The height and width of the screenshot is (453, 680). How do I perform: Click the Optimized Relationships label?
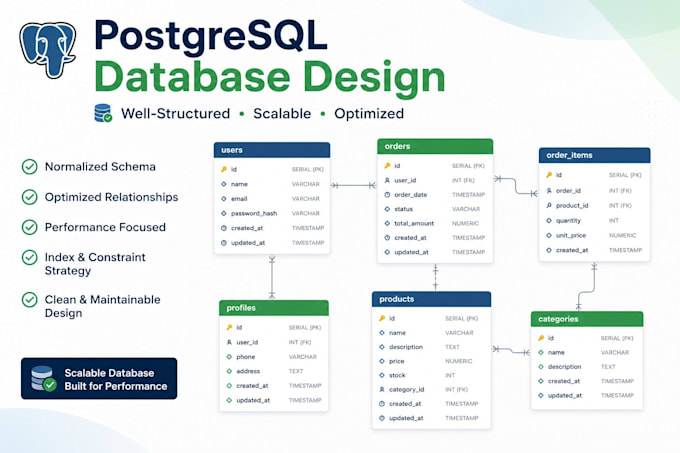[111, 197]
